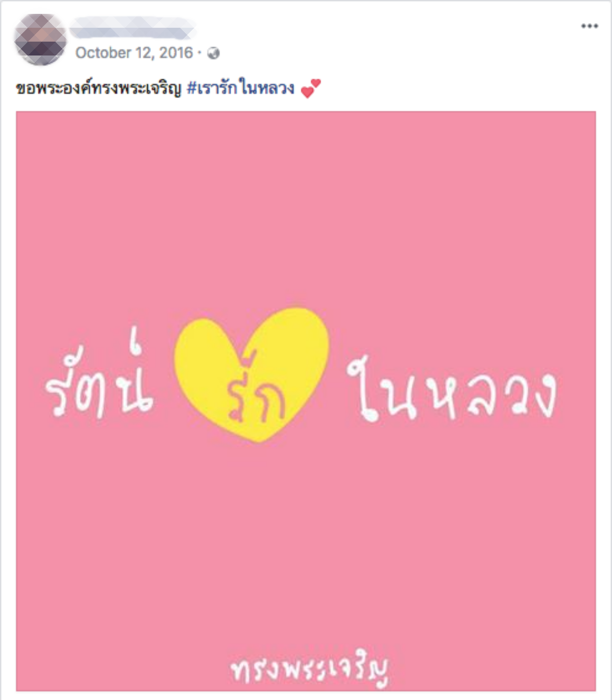Click the two hearts emoji in caption
Image resolution: width=612 pixels, height=700 pixels.
click(x=311, y=88)
